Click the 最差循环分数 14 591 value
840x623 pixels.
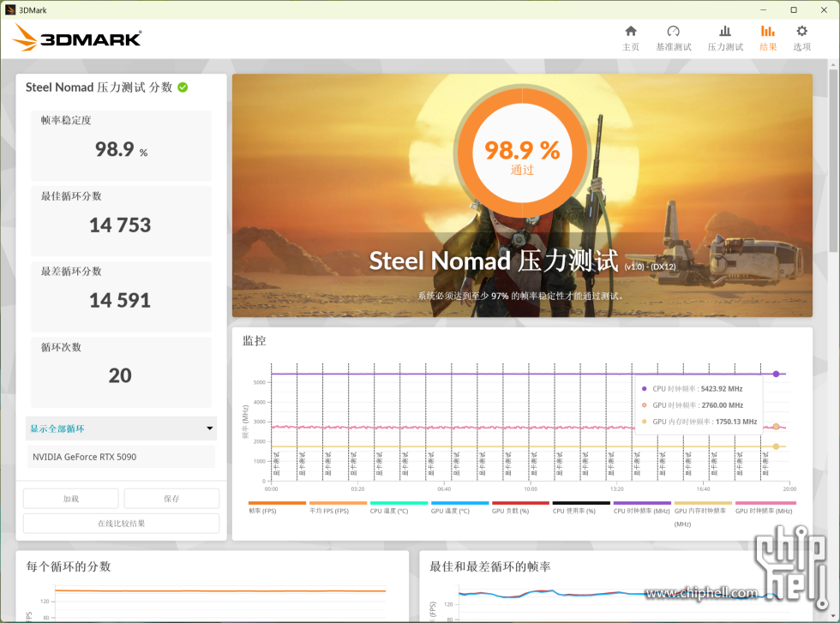[120, 300]
